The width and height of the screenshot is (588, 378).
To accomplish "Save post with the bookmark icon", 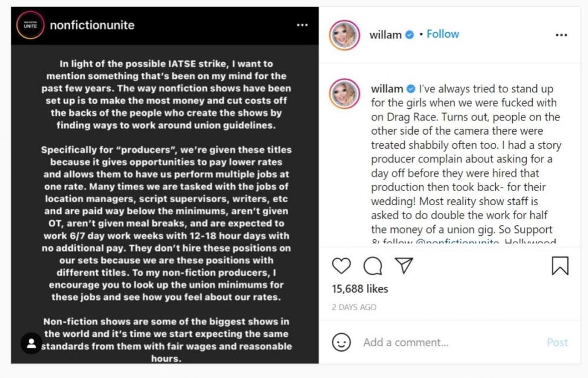I will [560, 266].
